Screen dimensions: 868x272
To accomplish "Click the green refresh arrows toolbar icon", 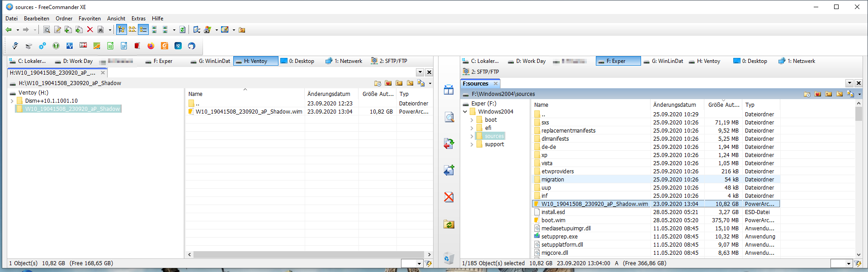I will click(x=182, y=30).
